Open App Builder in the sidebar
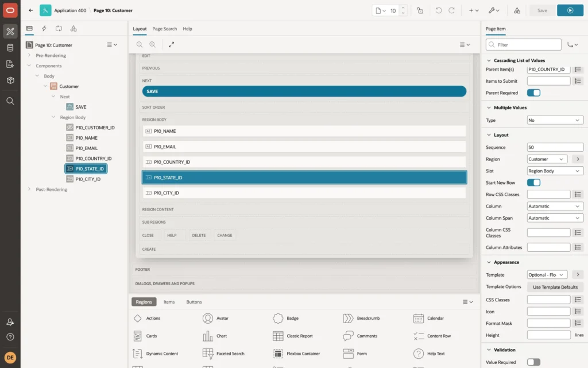 pyautogui.click(x=10, y=32)
